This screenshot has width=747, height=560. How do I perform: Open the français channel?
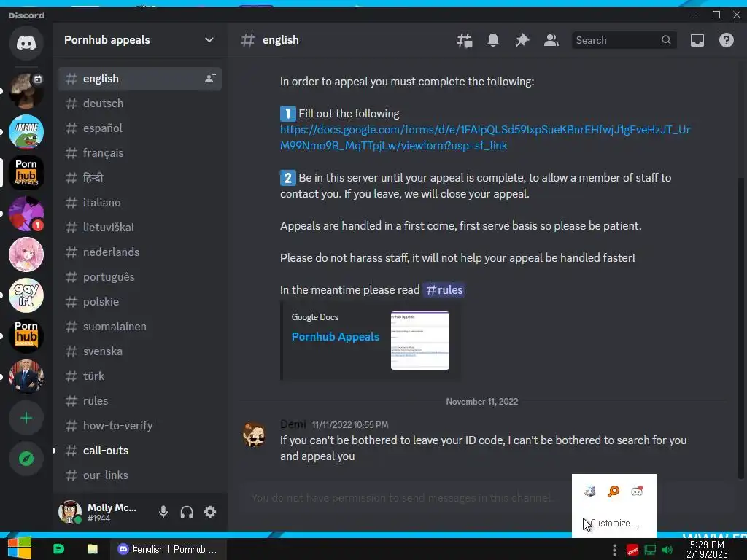point(139,153)
